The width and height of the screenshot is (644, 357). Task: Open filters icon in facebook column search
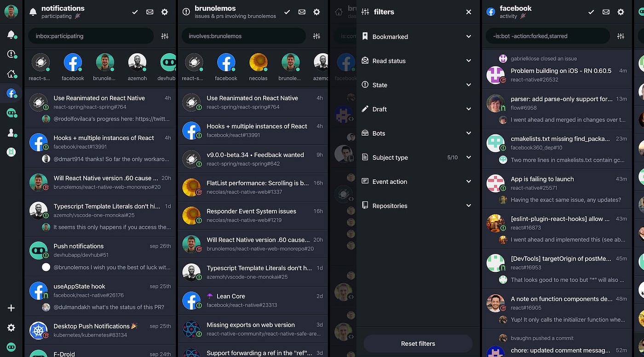click(621, 36)
